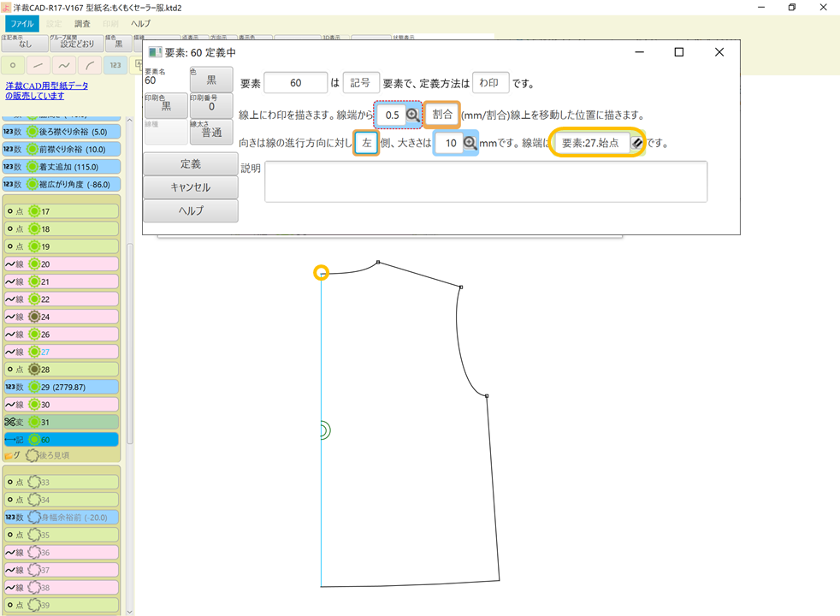Select the arc tool in the toolbar
840x616 pixels.
89,65
